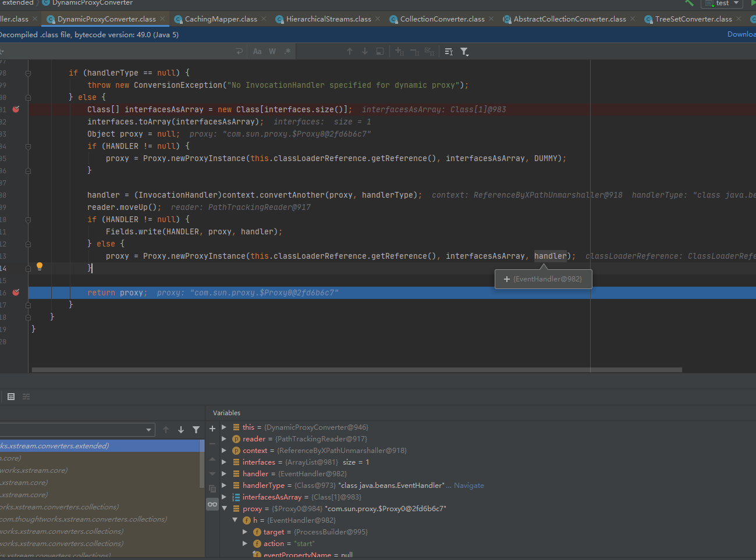Switch to HierarchicalStreams.class tab
Image resolution: width=756 pixels, height=560 pixels.
coord(328,19)
